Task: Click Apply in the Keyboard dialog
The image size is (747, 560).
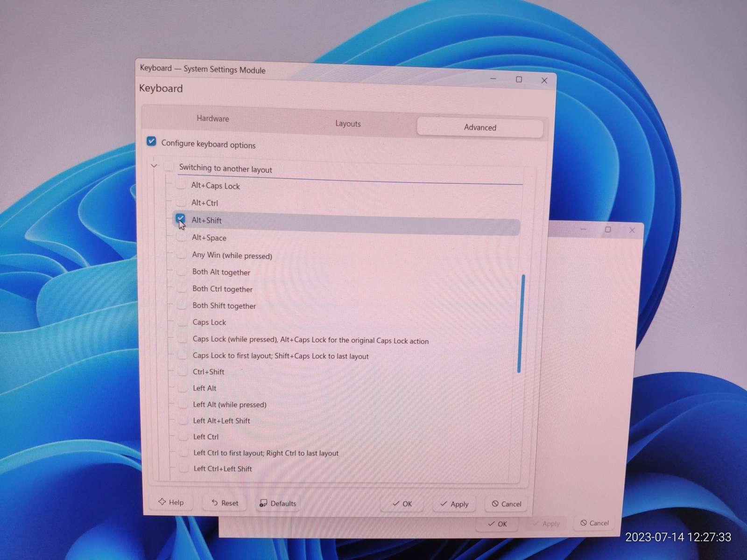Action: tap(454, 504)
